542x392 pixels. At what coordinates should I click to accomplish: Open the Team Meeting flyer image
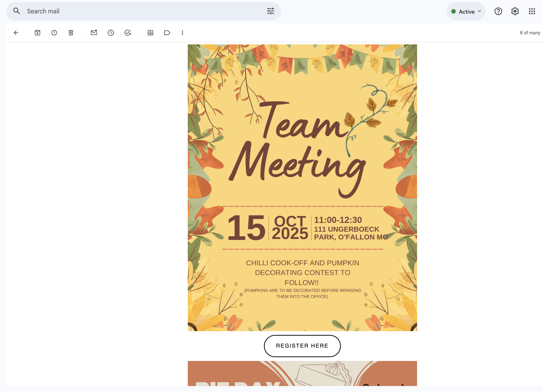(x=302, y=188)
